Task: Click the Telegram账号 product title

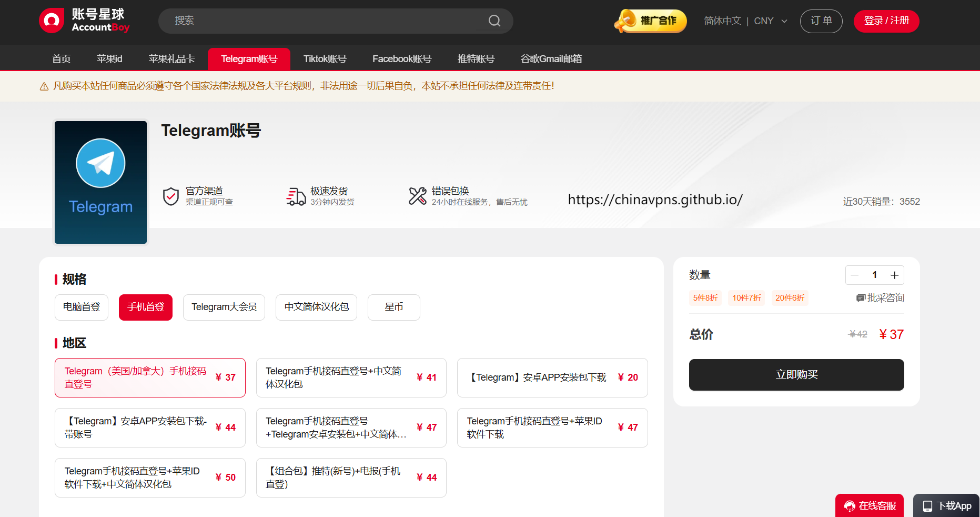Action: click(211, 131)
